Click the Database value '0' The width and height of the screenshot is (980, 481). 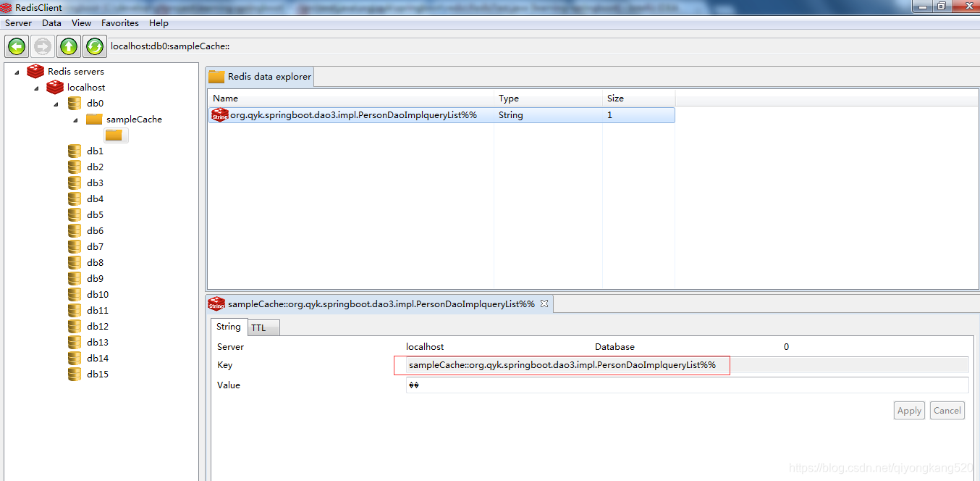coord(787,347)
